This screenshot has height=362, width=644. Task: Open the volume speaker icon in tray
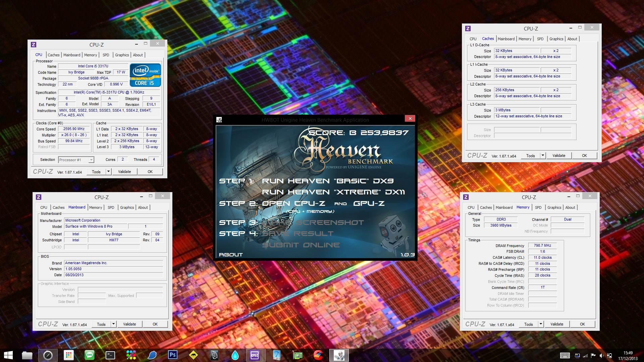coord(601,355)
